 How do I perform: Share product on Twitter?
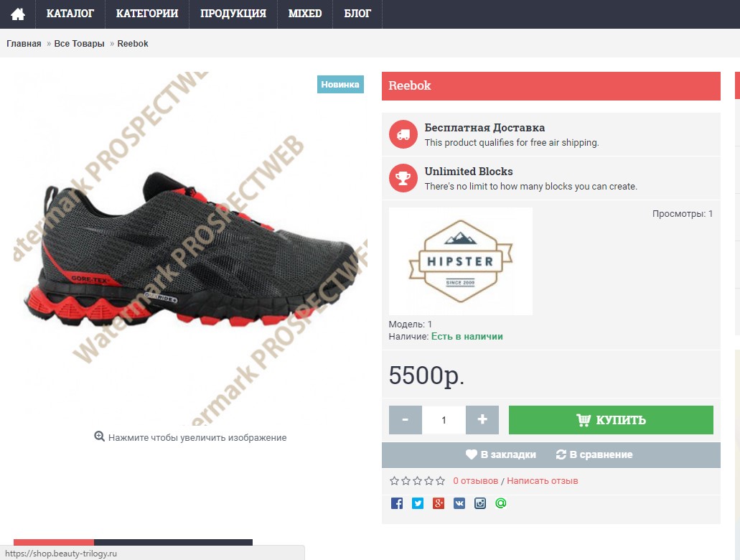point(418,503)
